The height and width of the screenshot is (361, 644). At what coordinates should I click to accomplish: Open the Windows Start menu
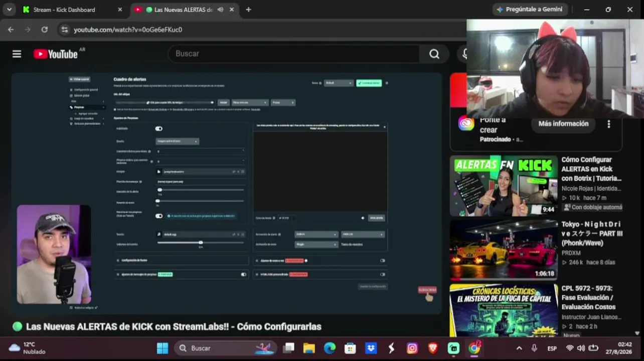coord(163,348)
